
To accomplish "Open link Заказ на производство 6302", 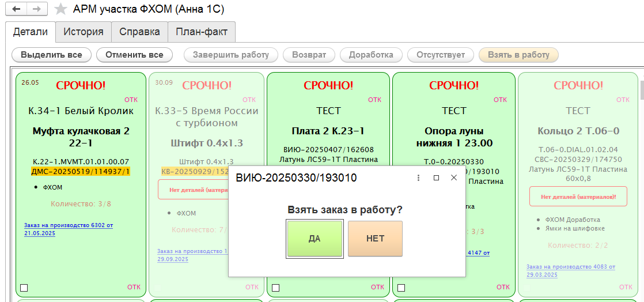I will (68, 225).
